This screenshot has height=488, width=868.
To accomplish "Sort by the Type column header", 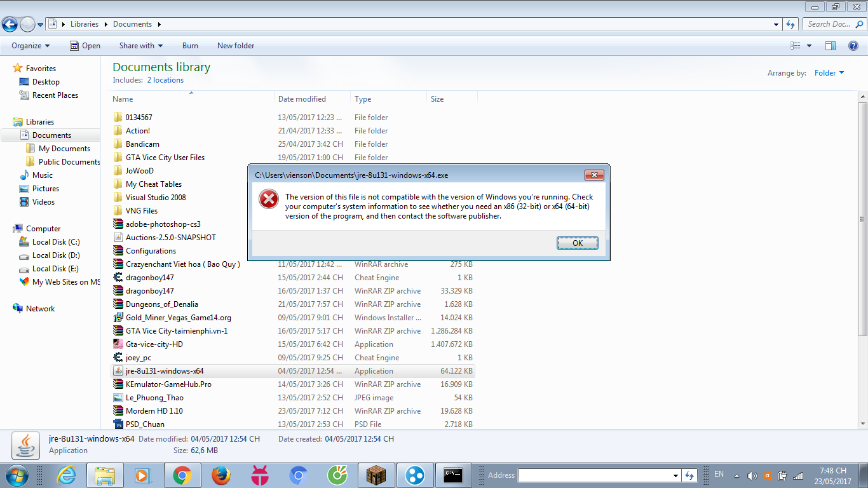I will tap(388, 99).
